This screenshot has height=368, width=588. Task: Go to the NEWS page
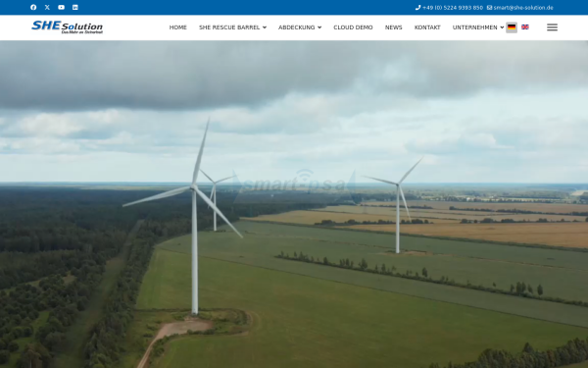coord(393,27)
